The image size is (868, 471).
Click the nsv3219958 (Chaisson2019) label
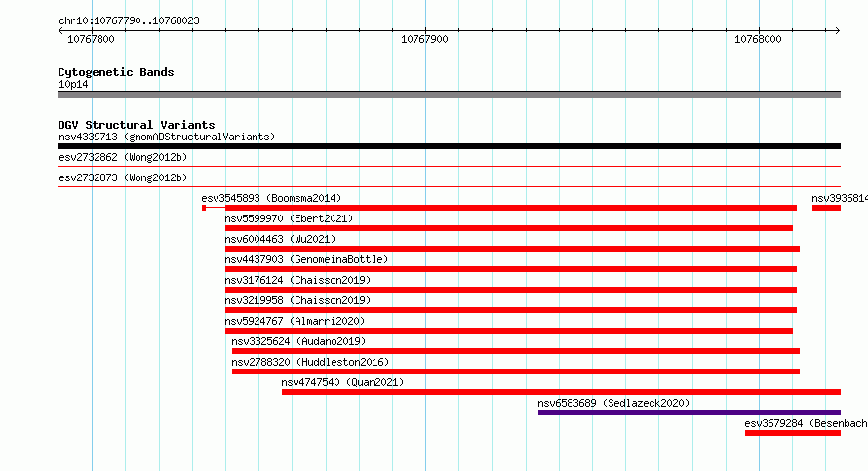[297, 300]
